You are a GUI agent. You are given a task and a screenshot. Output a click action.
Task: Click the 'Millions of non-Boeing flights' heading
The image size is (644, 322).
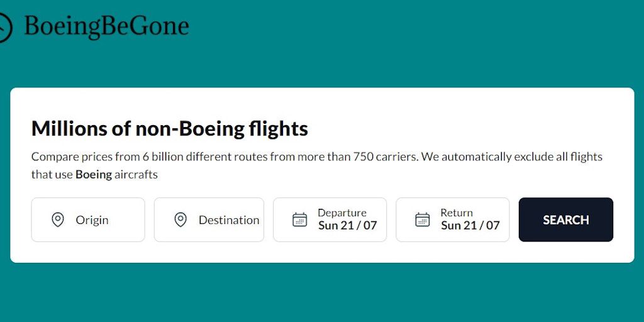point(170,128)
